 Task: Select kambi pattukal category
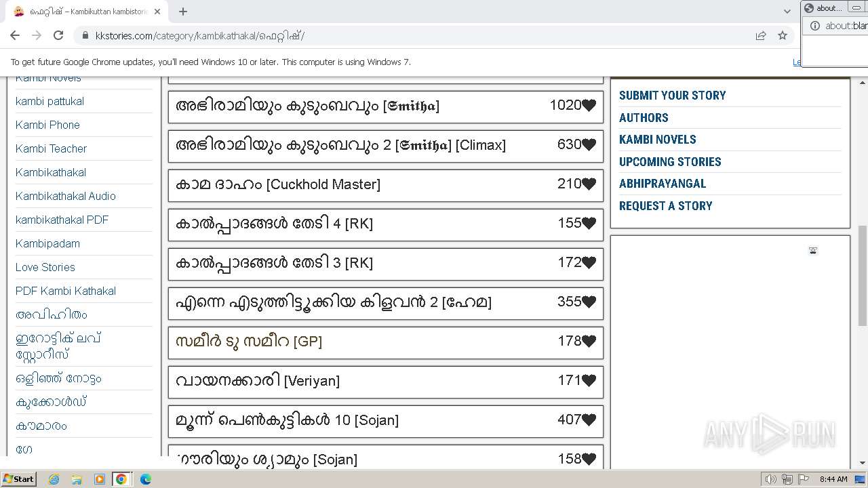tap(50, 102)
